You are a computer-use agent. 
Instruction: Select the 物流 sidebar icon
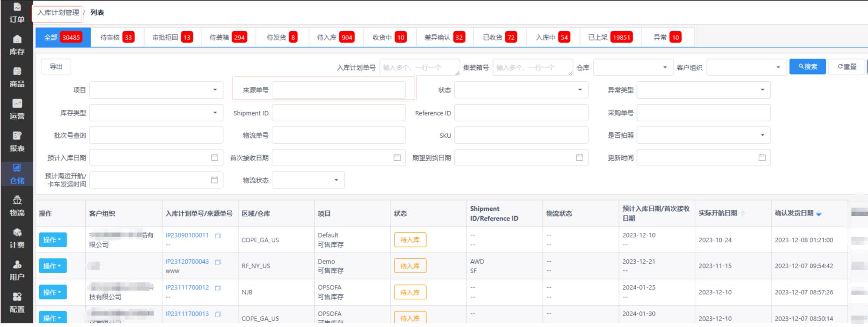pyautogui.click(x=17, y=206)
